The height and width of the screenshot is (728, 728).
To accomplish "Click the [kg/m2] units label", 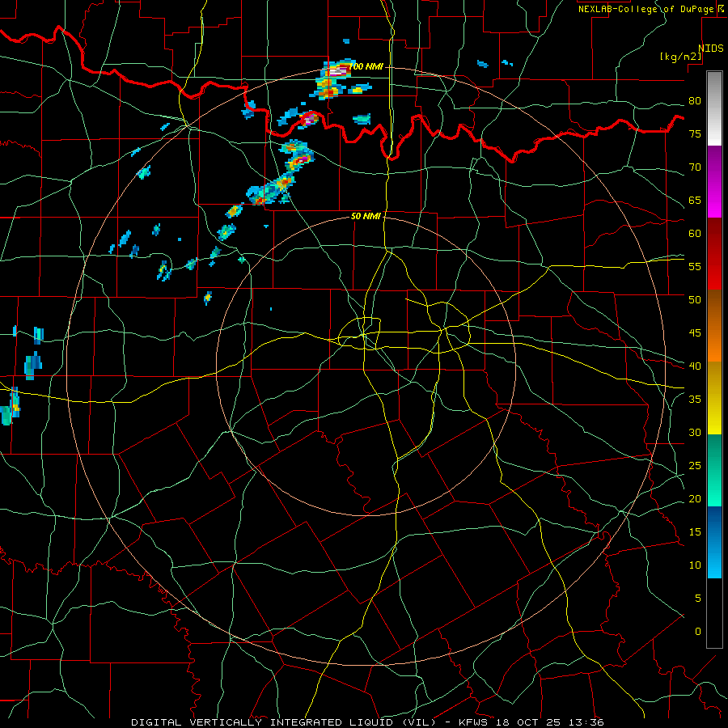I will (681, 57).
